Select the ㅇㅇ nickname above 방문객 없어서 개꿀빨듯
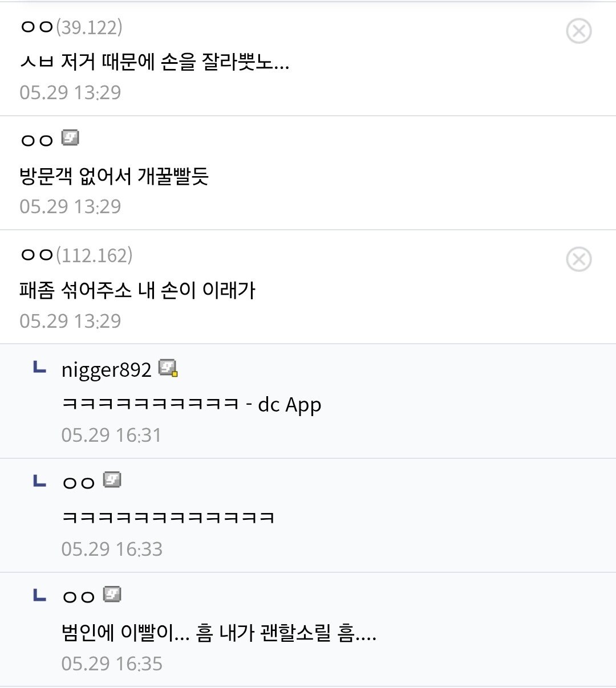 tap(37, 140)
